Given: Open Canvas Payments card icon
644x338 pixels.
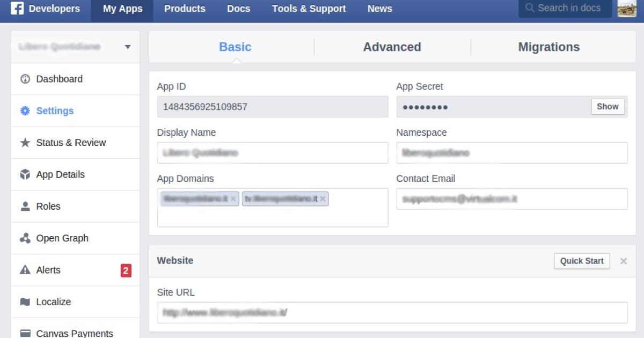Looking at the screenshot, I should [x=25, y=333].
